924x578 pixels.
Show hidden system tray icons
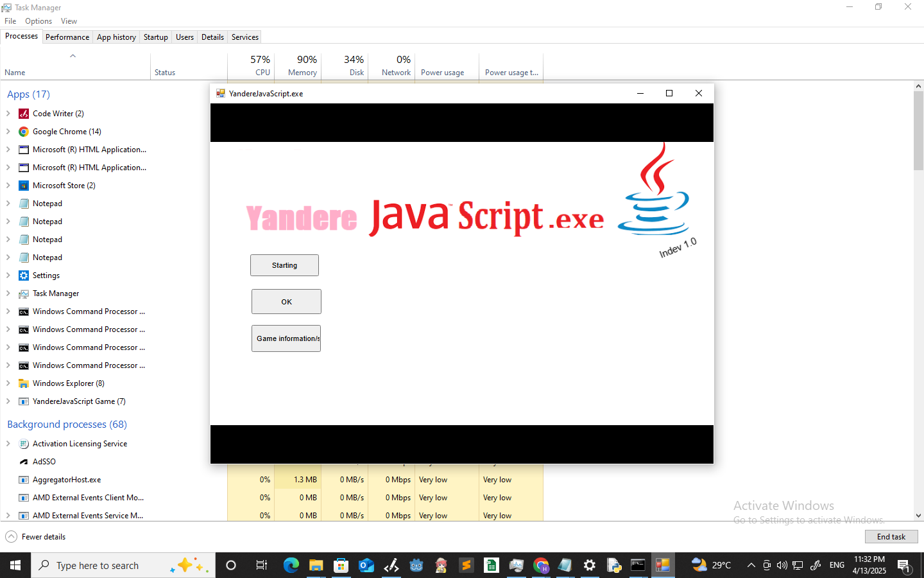pos(751,565)
